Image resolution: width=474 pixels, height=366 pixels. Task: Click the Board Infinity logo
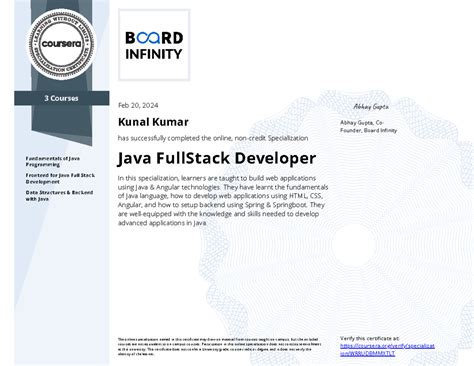click(154, 45)
